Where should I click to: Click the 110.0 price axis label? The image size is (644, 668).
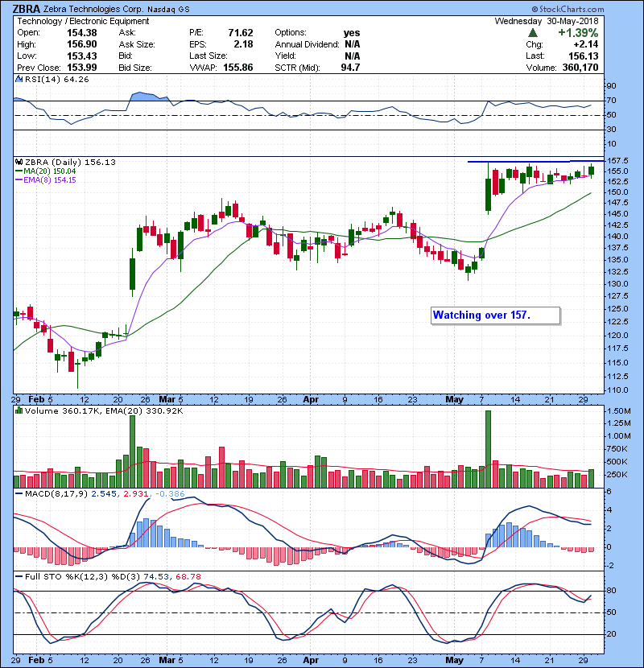(x=617, y=390)
